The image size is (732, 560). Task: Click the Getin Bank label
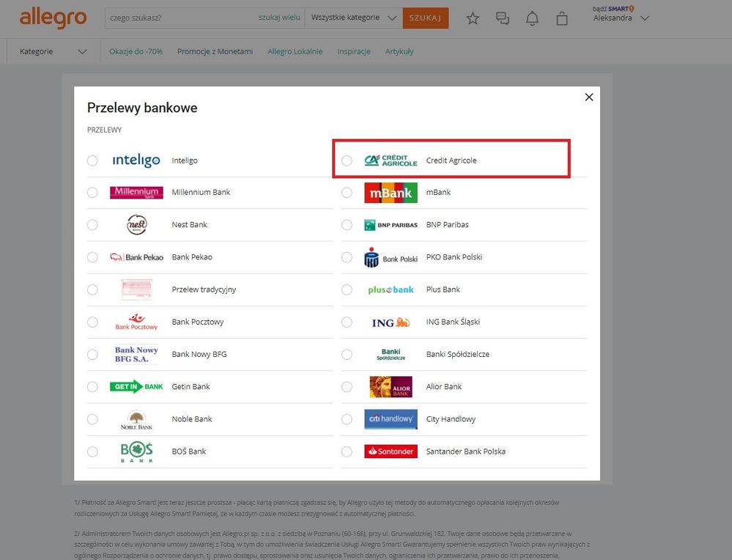191,387
